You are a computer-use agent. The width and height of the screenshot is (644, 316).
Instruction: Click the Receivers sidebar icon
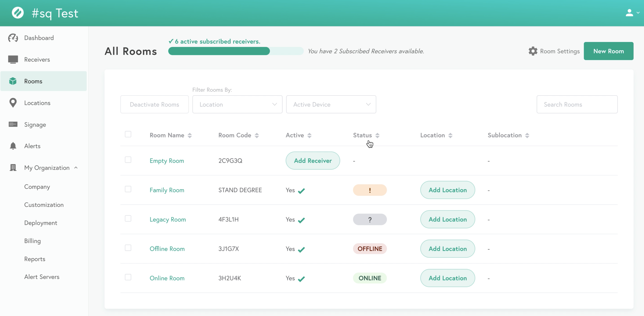pyautogui.click(x=13, y=60)
